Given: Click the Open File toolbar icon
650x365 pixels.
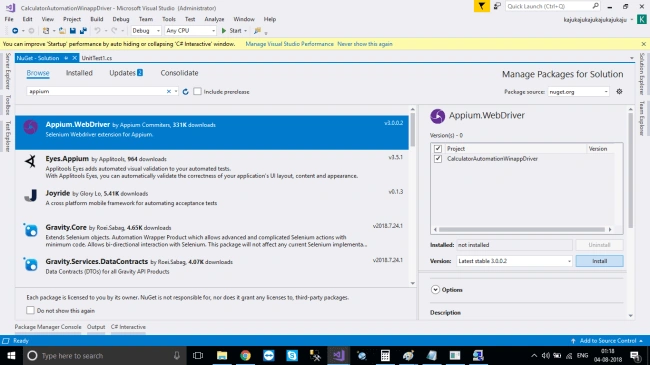Looking at the screenshot, I should [x=62, y=31].
